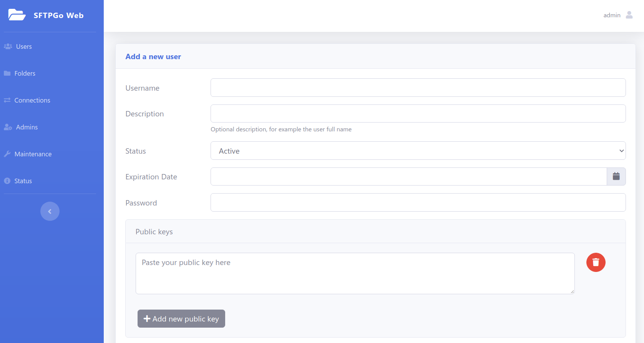
Task: Click the Folders icon in sidebar
Action: pos(7,73)
